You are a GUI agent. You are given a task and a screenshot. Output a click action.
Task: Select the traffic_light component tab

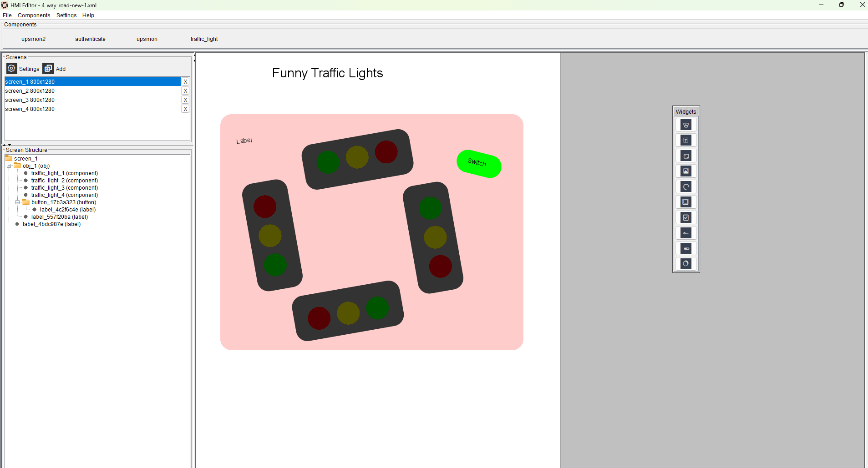203,39
